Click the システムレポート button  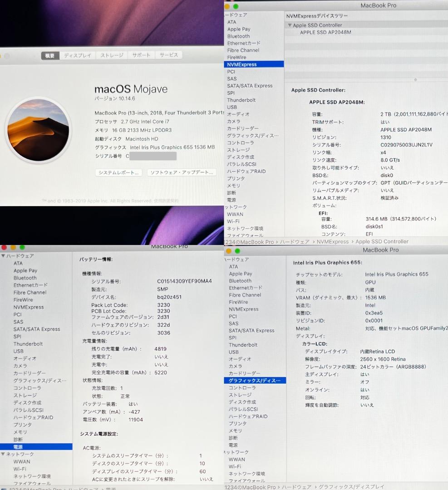coord(118,172)
